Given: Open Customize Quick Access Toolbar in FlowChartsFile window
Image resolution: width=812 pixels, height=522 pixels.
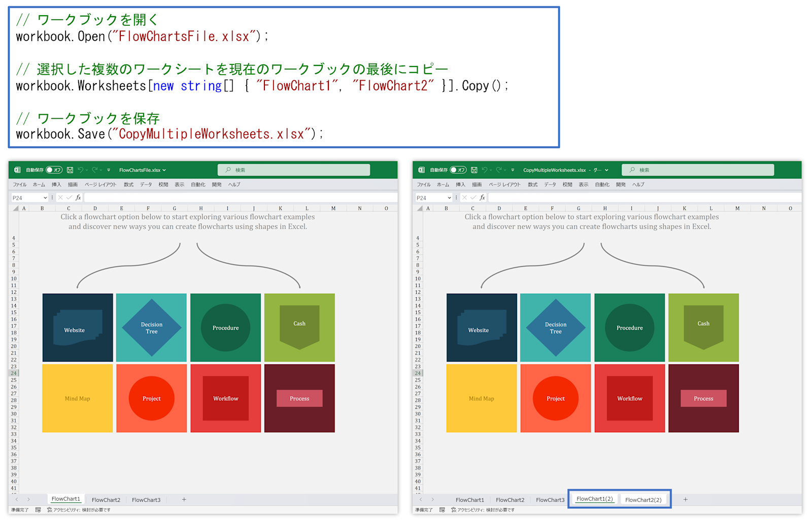Looking at the screenshot, I should (109, 170).
